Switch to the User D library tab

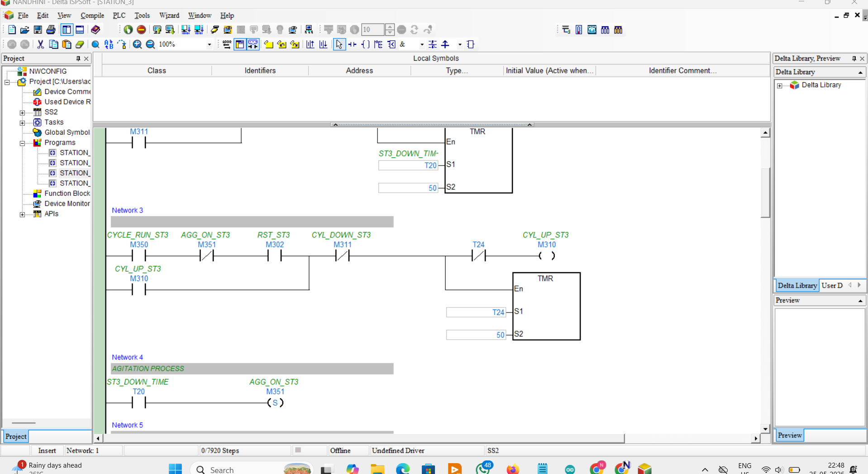click(x=832, y=285)
